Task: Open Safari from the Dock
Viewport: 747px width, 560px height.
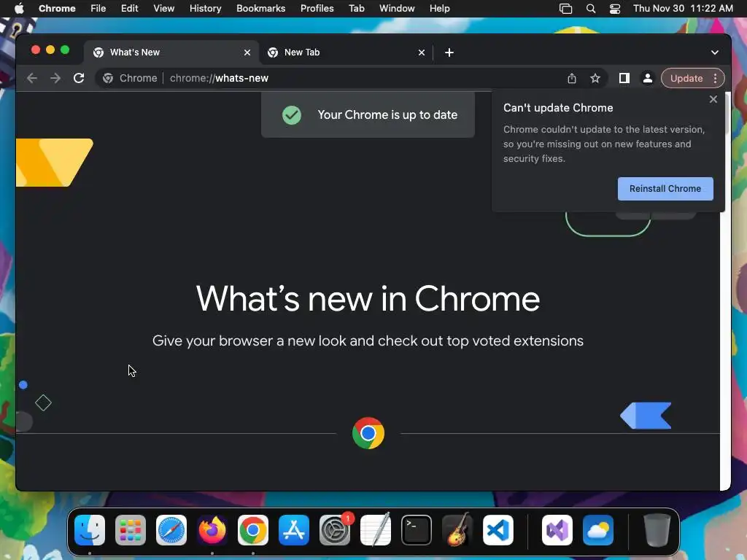Action: click(171, 529)
